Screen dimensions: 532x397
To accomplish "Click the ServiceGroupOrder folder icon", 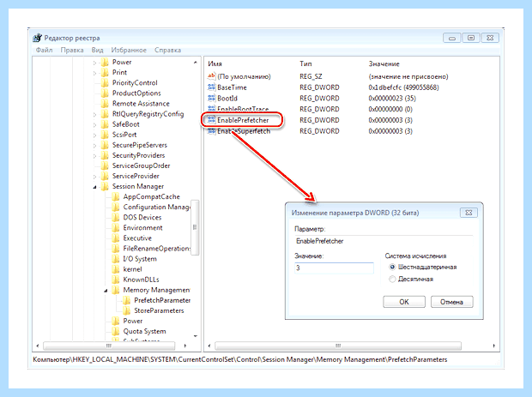I will 105,165.
